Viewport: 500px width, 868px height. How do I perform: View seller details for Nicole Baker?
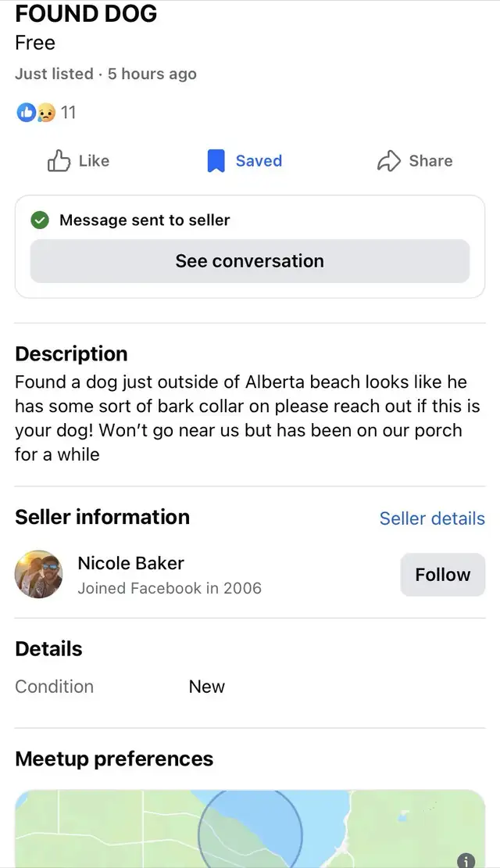pos(432,518)
